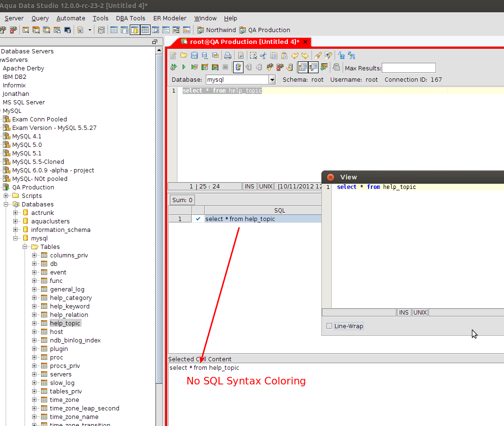This screenshot has height=426, width=504.
Task: Collapse the Tables folder
Action: coord(25,247)
